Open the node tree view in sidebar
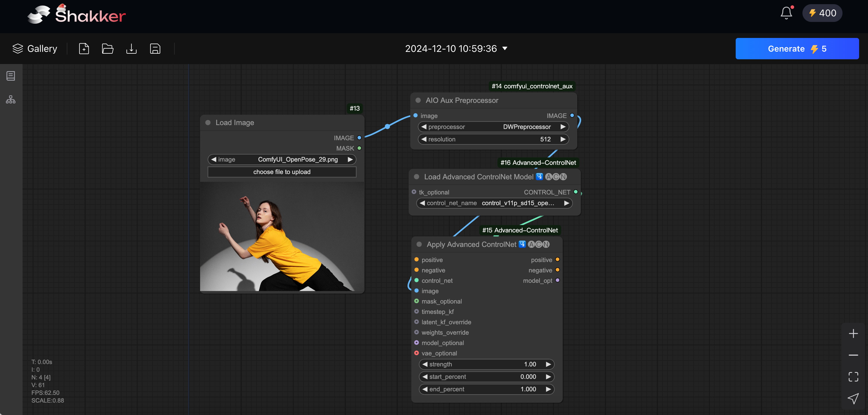Screen dimensions: 868x415 point(10,99)
